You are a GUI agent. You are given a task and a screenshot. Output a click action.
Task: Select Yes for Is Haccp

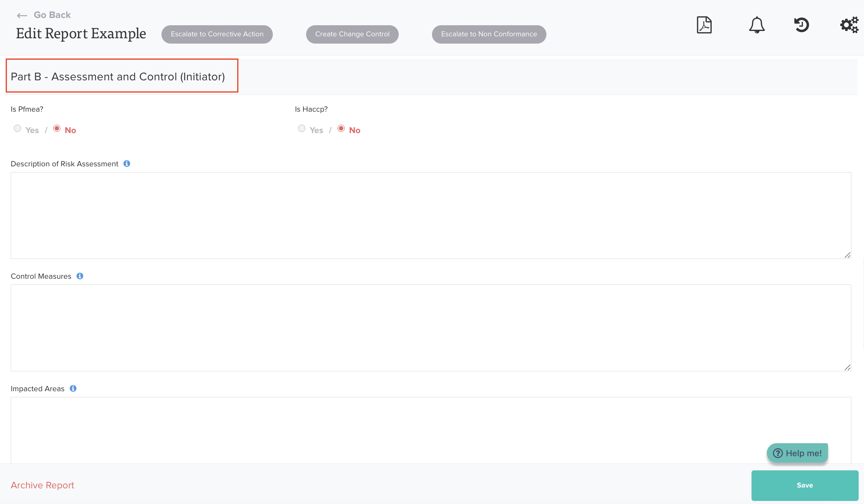tap(302, 128)
